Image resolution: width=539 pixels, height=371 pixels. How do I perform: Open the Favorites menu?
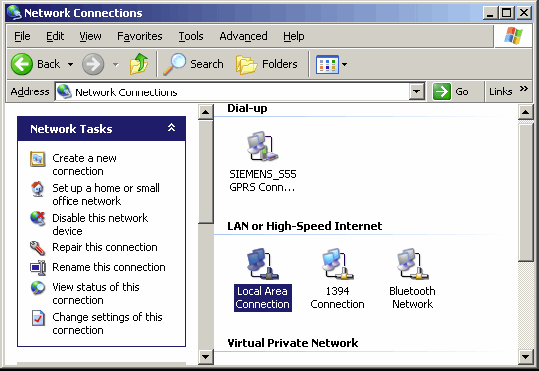coord(140,36)
